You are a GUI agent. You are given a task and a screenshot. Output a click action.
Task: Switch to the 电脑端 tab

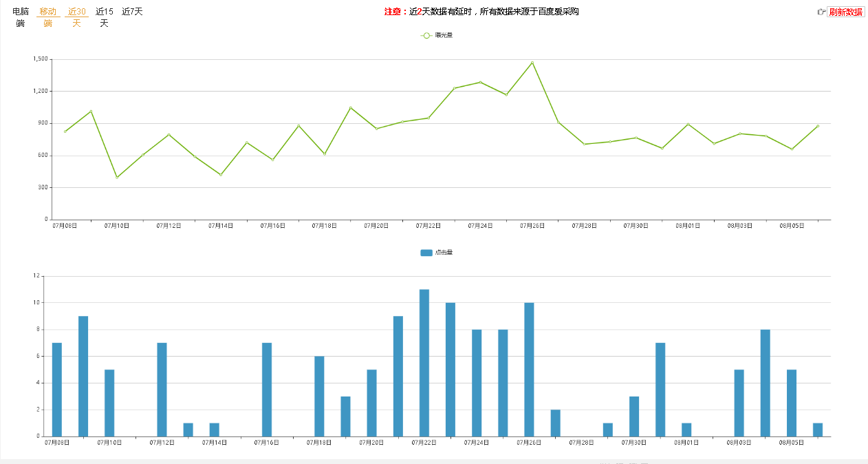[21, 17]
